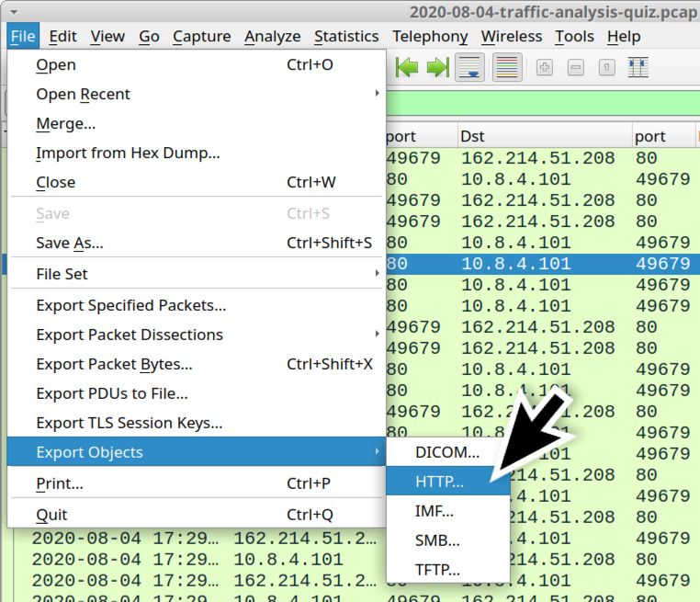Select TFTP... export objects option

pos(447,570)
